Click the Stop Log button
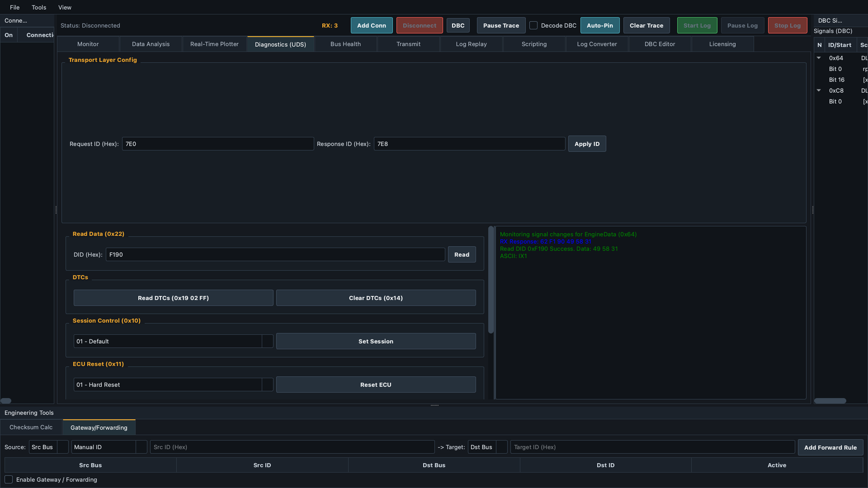The image size is (868, 488). 788,25
